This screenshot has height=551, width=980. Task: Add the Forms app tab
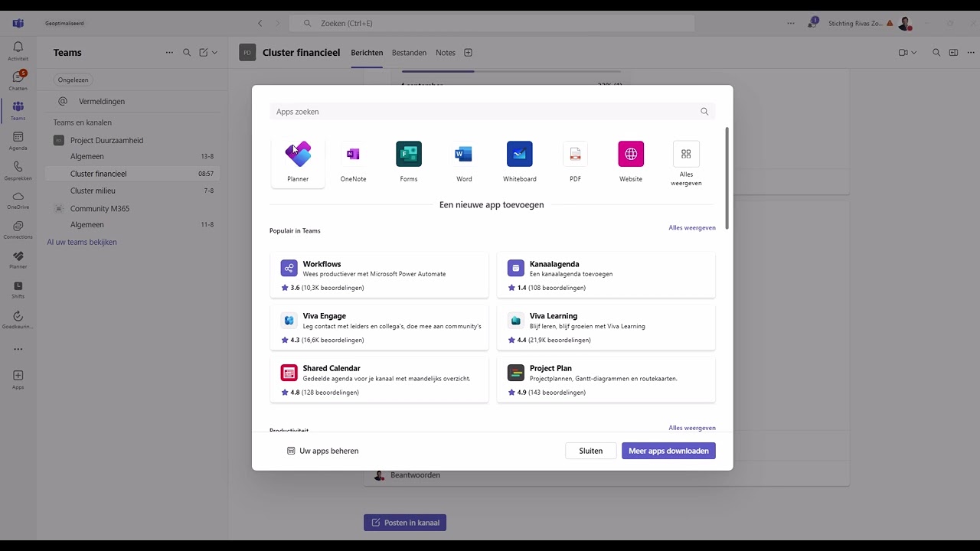pos(409,162)
